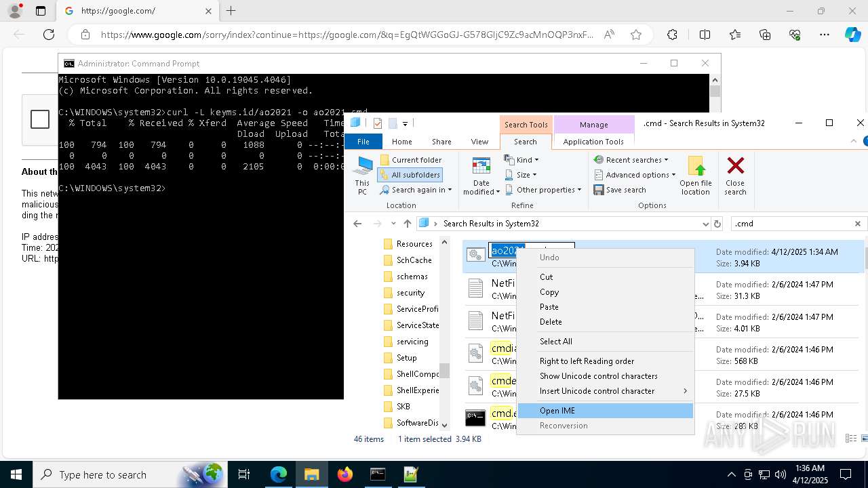This screenshot has width=868, height=488.
Task: Click Explorer up-directory arrow
Action: coord(407,224)
